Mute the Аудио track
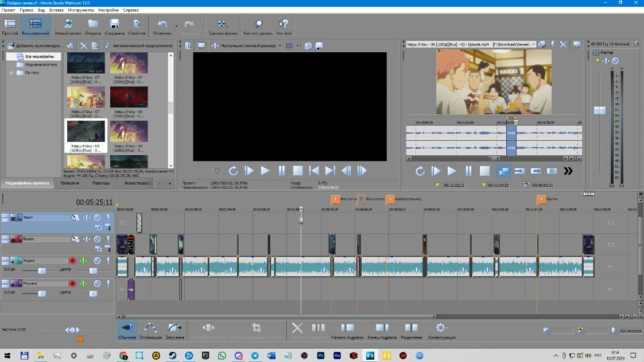 (98, 260)
